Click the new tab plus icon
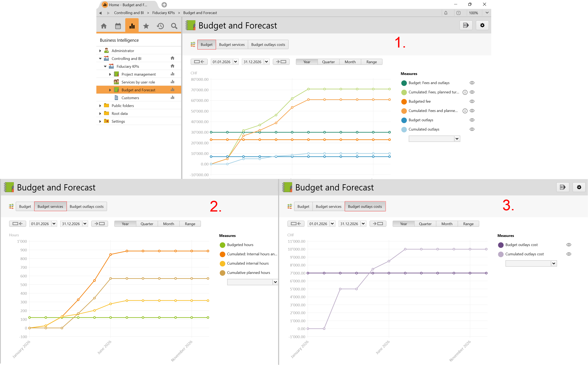The image size is (588, 365). pyautogui.click(x=164, y=5)
